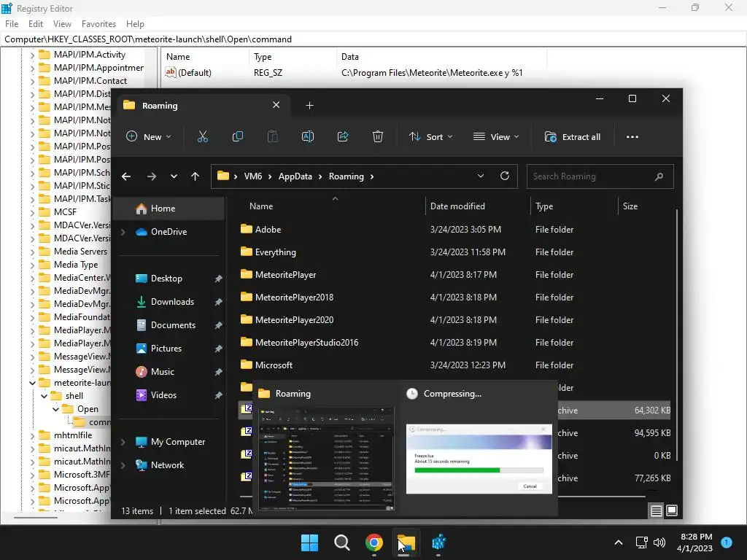Screen dimensions: 747x560
Task: Navigate up one folder level
Action: click(x=195, y=176)
